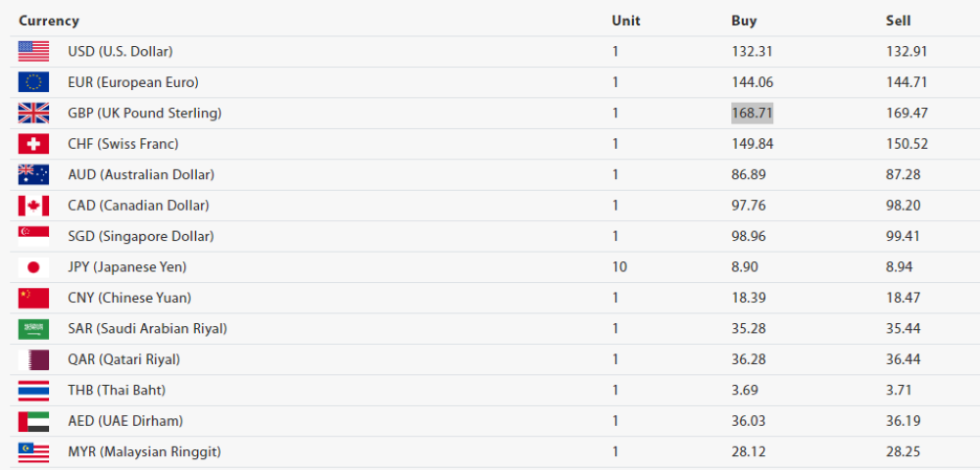This screenshot has width=980, height=470.
Task: Click the SGD (Singapore Dollar) label
Action: click(140, 236)
